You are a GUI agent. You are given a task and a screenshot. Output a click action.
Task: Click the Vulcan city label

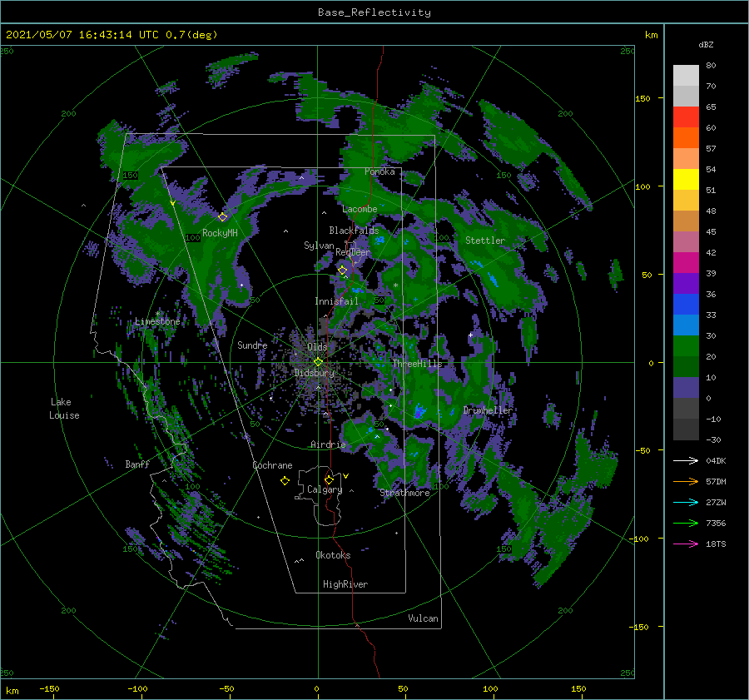(424, 618)
